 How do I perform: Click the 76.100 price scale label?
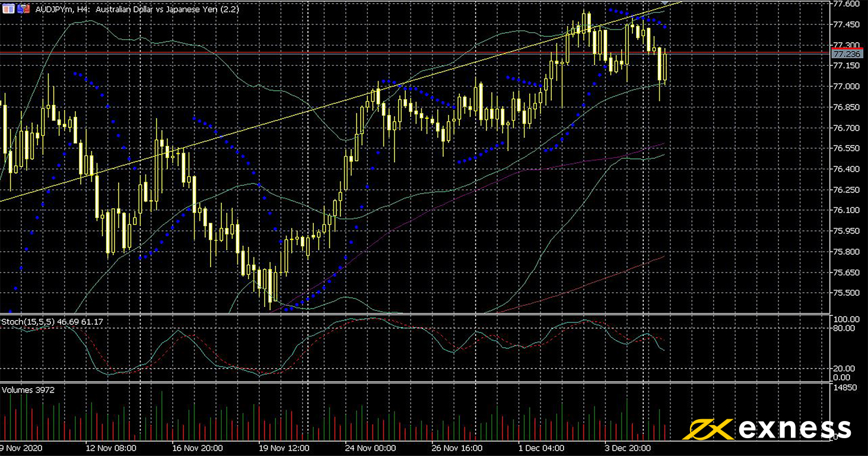click(845, 210)
